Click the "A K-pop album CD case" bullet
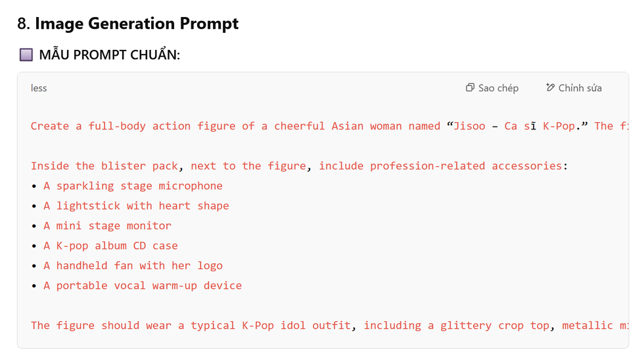Viewport: 644px width, 354px height. point(110,246)
